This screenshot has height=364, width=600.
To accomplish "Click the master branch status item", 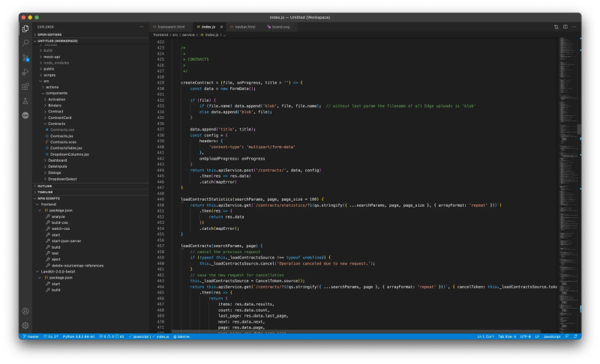I will pos(31,336).
